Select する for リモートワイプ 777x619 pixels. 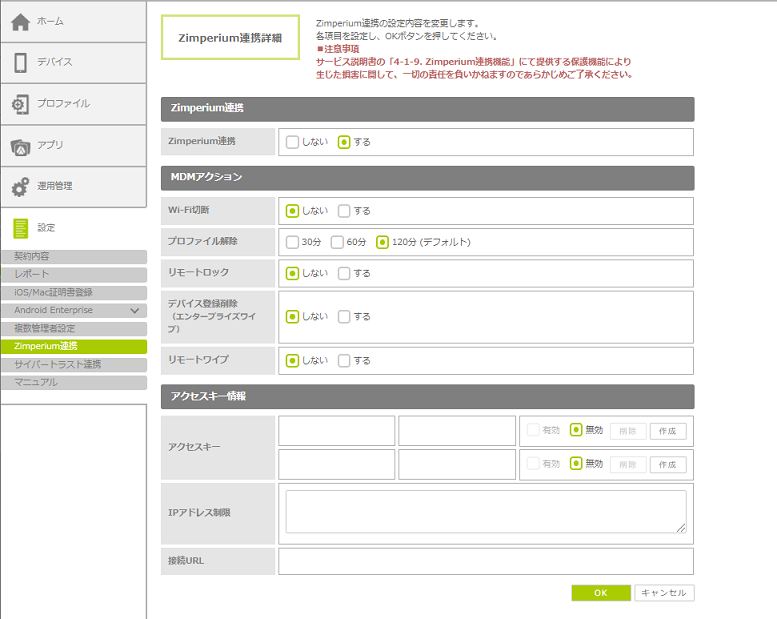[x=344, y=361]
